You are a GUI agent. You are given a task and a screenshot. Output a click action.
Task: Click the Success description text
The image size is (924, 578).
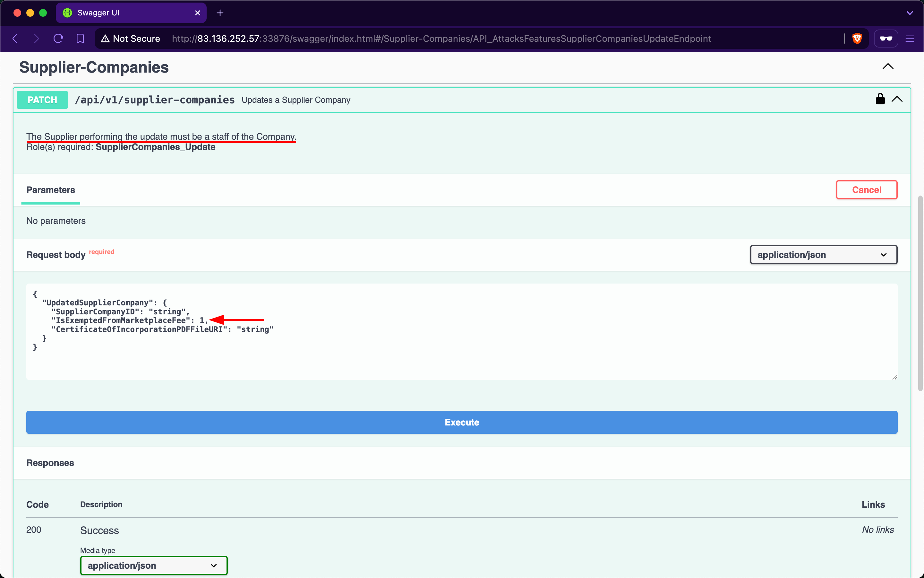pos(100,530)
